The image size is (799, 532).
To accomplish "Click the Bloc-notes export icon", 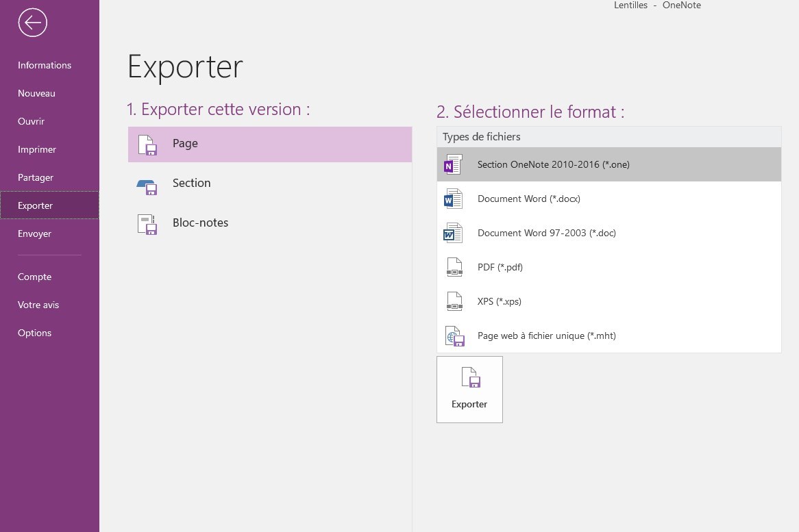I will pyautogui.click(x=147, y=224).
